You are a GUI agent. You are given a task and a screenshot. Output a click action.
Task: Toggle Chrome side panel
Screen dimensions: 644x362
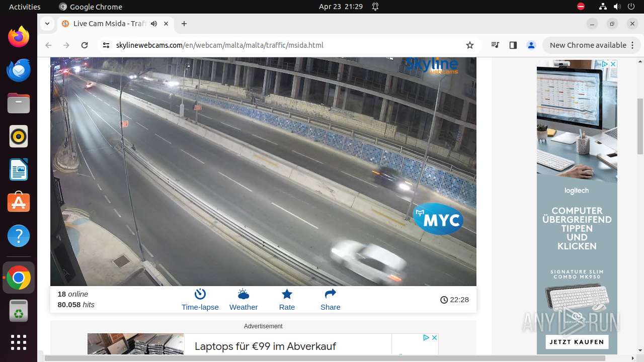click(x=513, y=45)
